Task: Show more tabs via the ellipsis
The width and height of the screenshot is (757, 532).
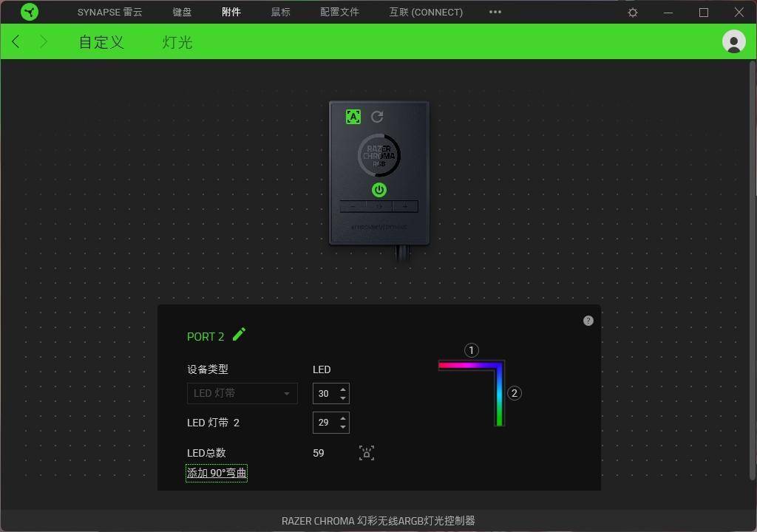Action: click(495, 12)
